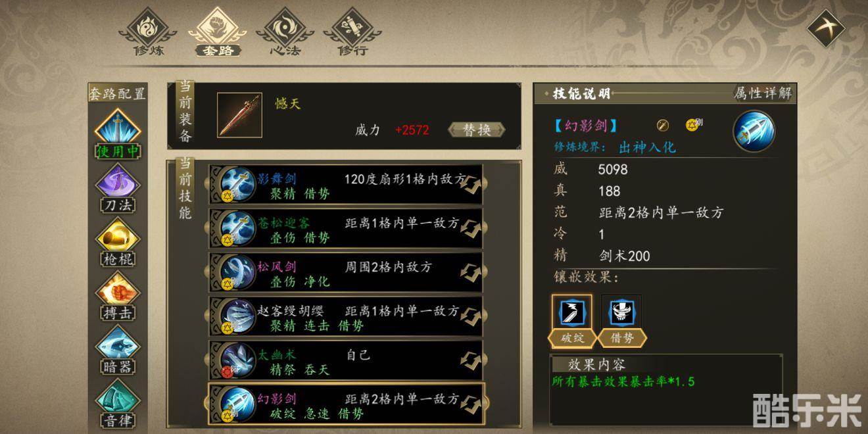Click the 借势 inlay effect icon
This screenshot has height=434, width=868.
coord(621,313)
